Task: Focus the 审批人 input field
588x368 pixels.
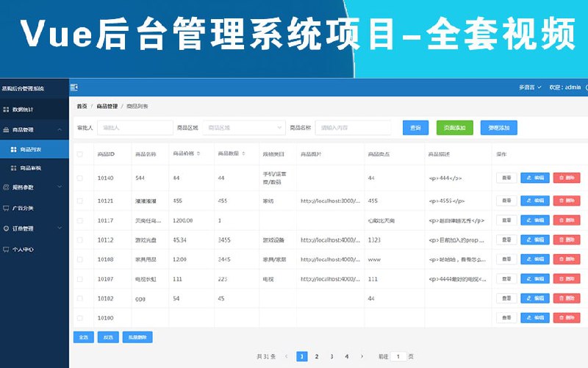Action: tap(135, 128)
